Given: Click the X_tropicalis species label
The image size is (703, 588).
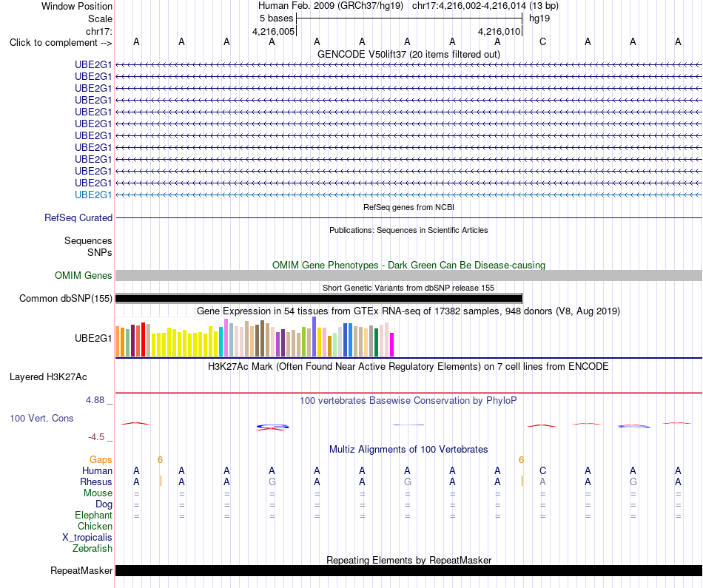Looking at the screenshot, I should 87,538.
